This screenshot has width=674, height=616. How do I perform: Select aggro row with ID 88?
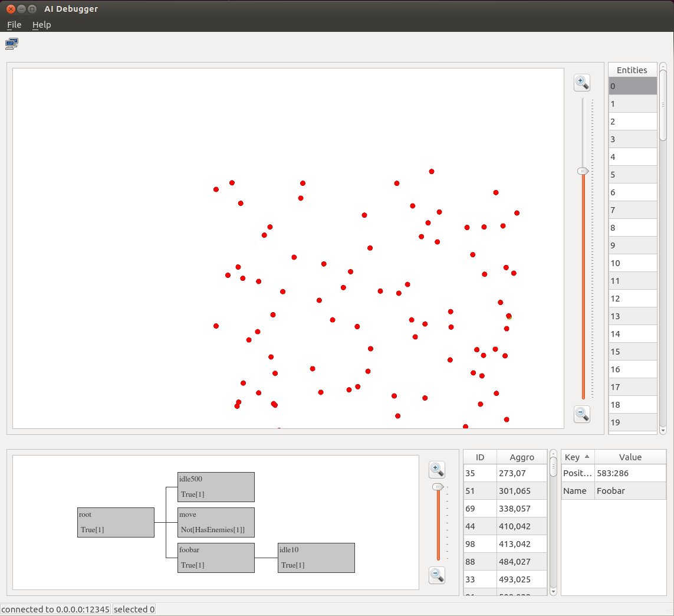coord(505,562)
